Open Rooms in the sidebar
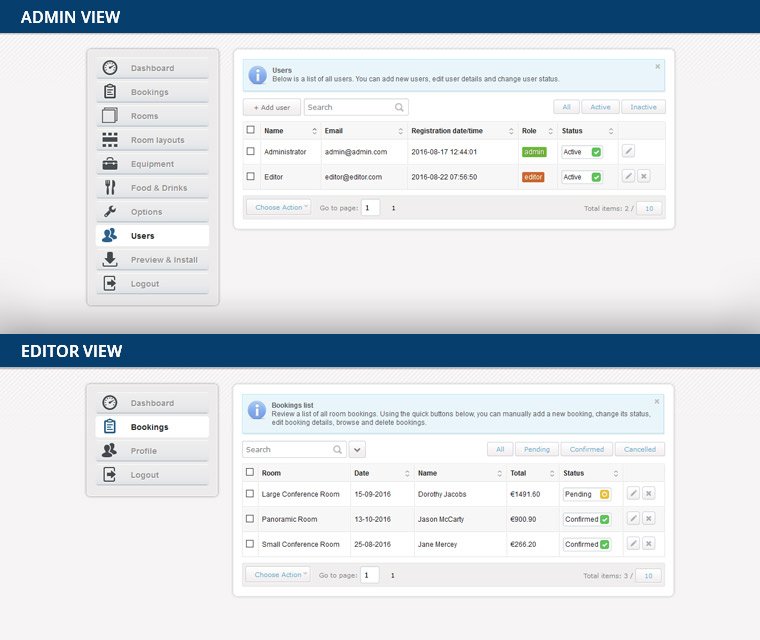This screenshot has width=760, height=640. [152, 116]
